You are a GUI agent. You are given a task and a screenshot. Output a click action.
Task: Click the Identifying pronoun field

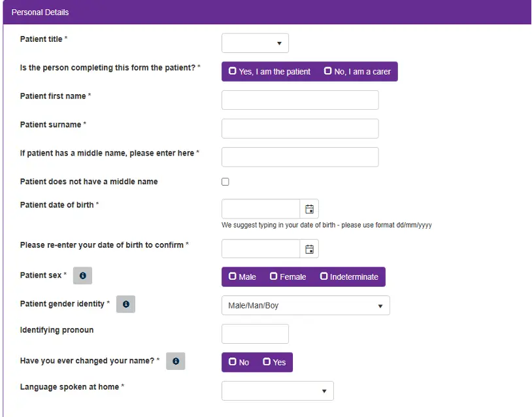255,333
